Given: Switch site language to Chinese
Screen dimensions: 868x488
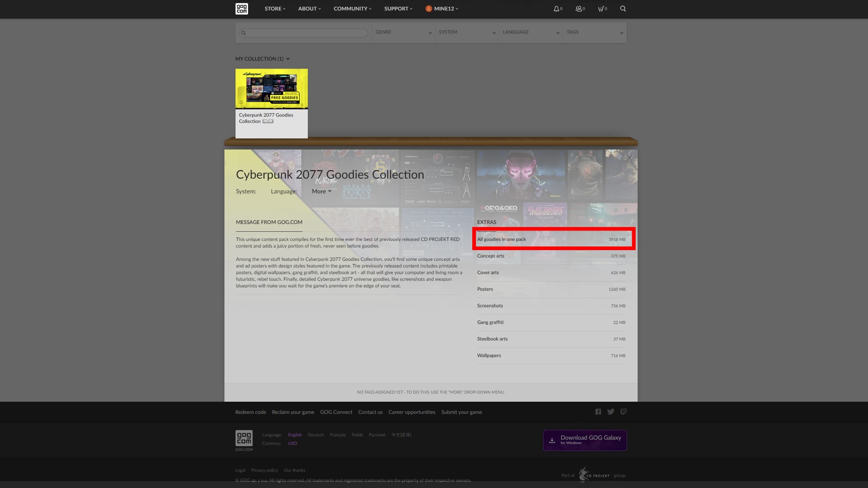Looking at the screenshot, I should 401,435.
